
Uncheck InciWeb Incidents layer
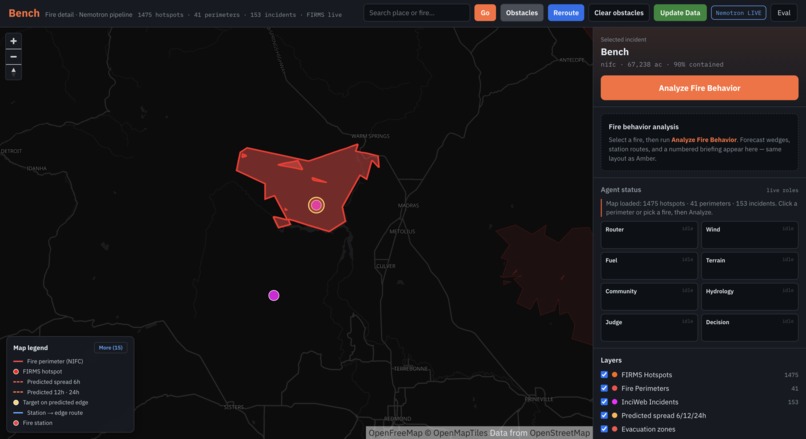(x=604, y=402)
